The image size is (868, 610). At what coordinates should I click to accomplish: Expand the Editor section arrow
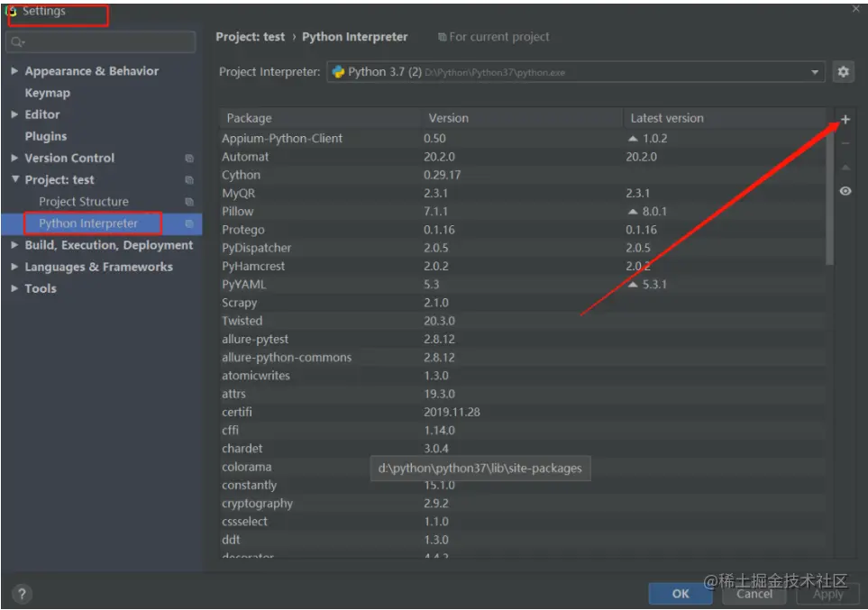click(14, 114)
